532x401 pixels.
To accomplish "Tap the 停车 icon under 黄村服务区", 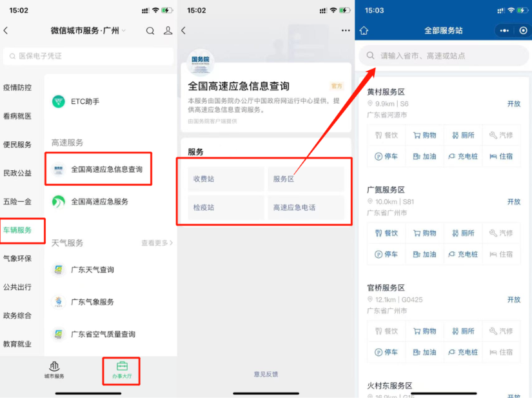I will tap(379, 157).
